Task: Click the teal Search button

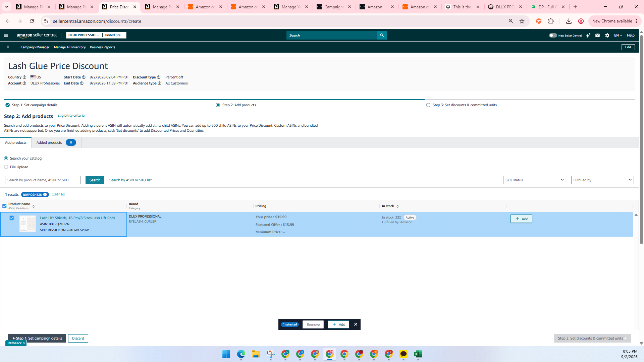Action: 95,180
